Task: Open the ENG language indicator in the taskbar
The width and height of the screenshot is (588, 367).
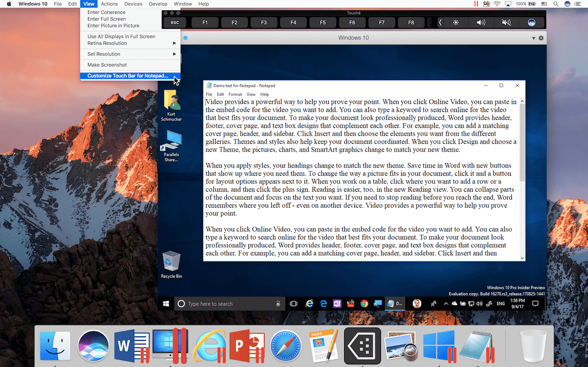Action: (x=501, y=304)
